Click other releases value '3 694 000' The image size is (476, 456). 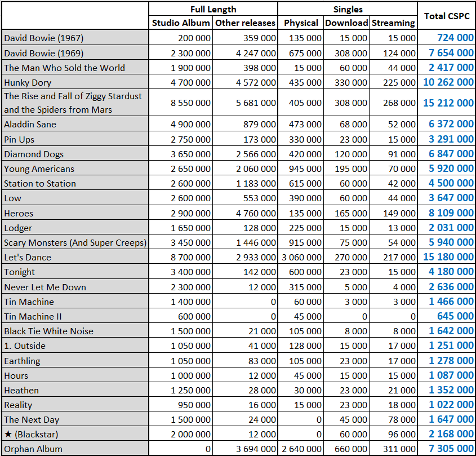coord(256,449)
